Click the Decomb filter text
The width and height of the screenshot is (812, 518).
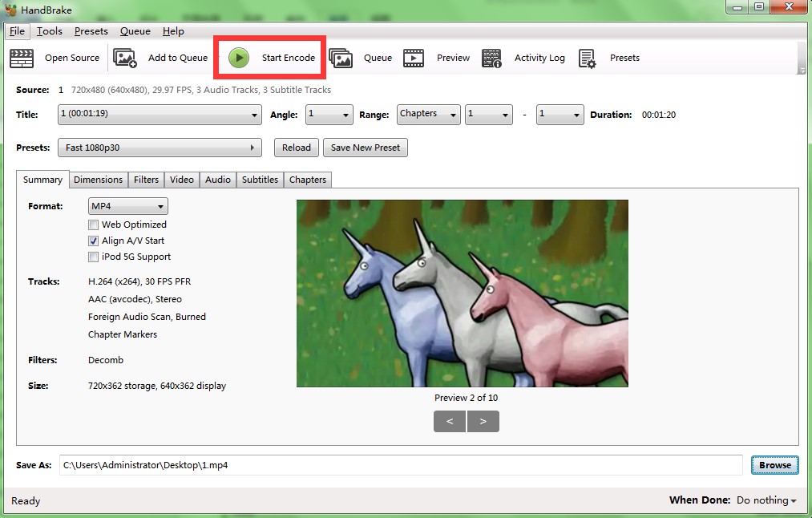(106, 360)
